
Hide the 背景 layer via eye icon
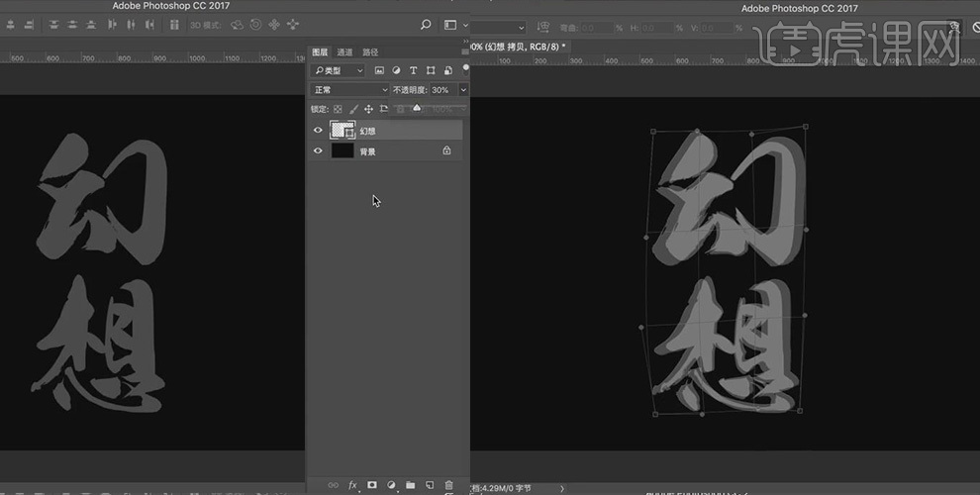pos(318,150)
